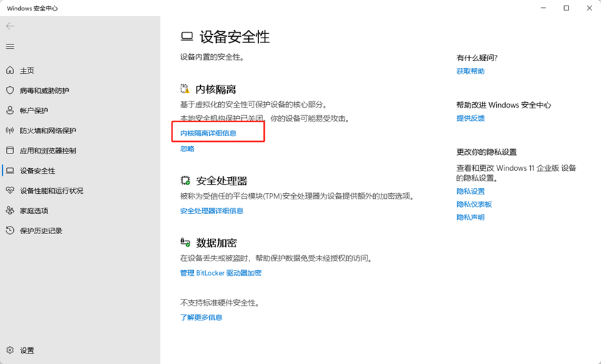Image resolution: width=601 pixels, height=364 pixels.
Task: Open 隐私设置 link
Action: tap(470, 191)
